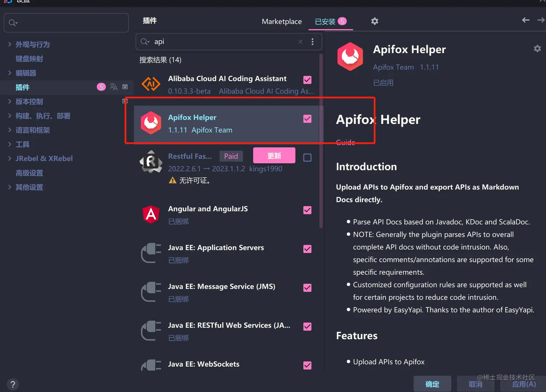
Task: Click the Alibaba Cloud AI Coding Assistant icon
Action: pos(151,84)
